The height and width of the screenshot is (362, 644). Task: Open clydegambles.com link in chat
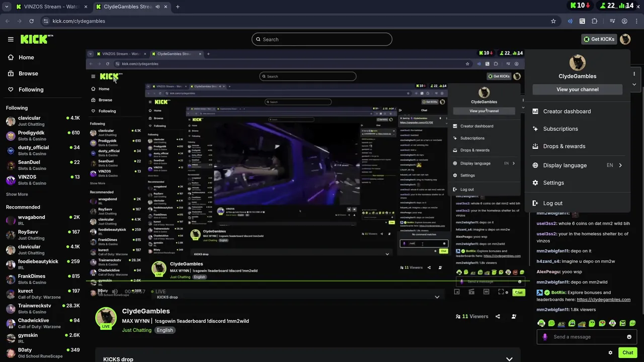click(603, 300)
